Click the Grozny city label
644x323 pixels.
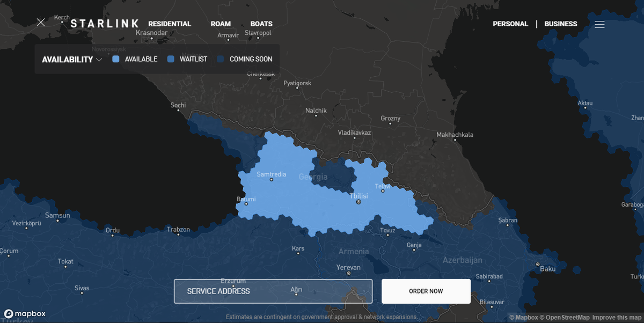(x=391, y=119)
